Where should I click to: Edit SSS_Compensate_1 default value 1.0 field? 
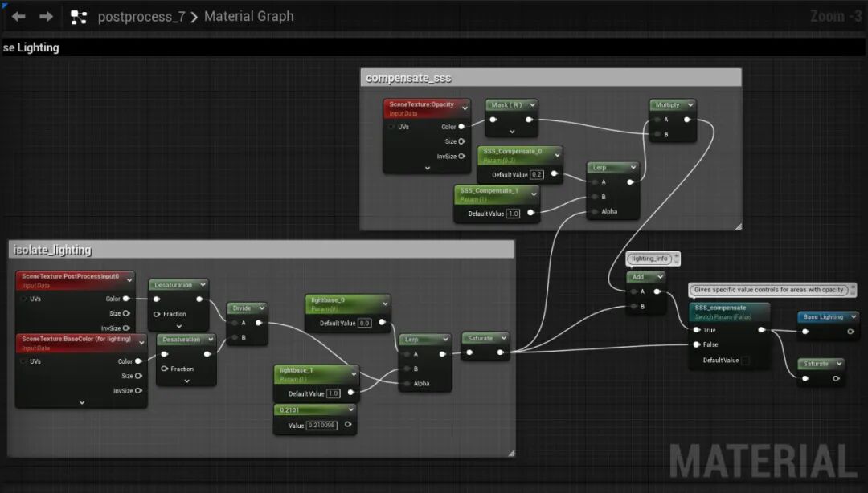(x=513, y=214)
